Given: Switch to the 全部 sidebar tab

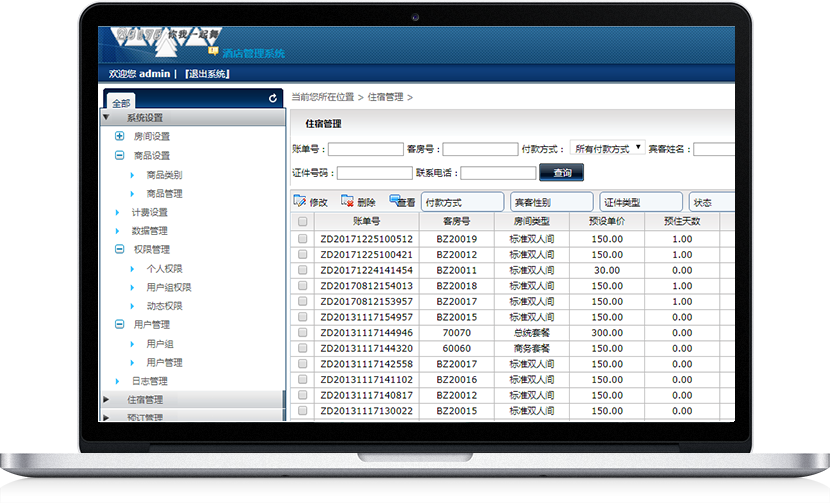Looking at the screenshot, I should 120,102.
